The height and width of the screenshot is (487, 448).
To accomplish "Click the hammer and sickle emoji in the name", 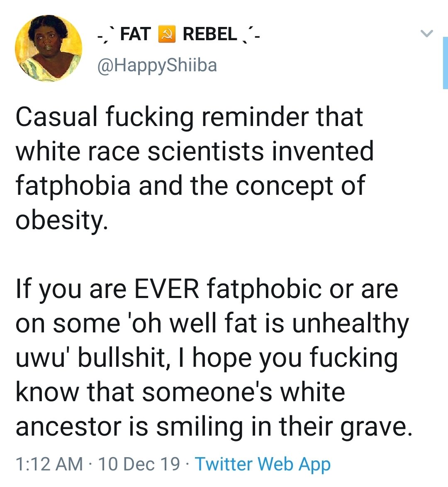I will coord(167,34).
